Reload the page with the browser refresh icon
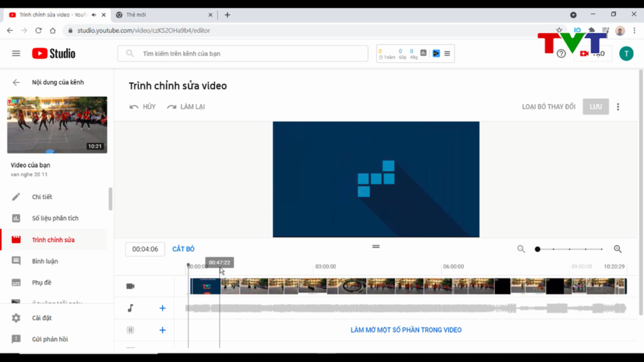Viewport: 644px width, 362px height. [38, 30]
